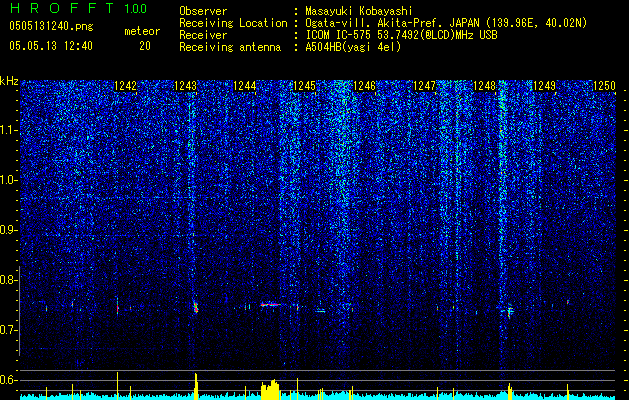Click the Observer field label

click(x=203, y=11)
